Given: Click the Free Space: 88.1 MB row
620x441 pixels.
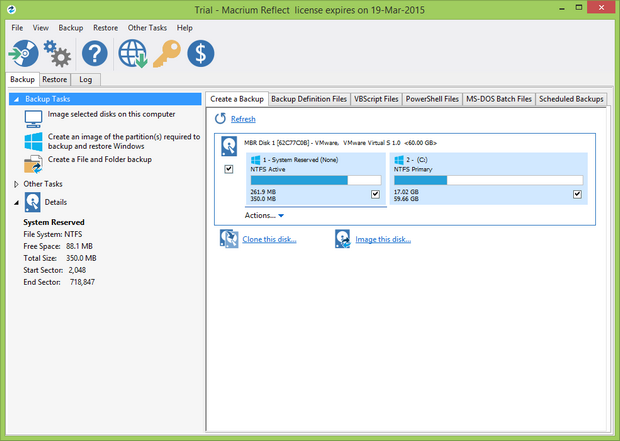Looking at the screenshot, I should point(58,246).
